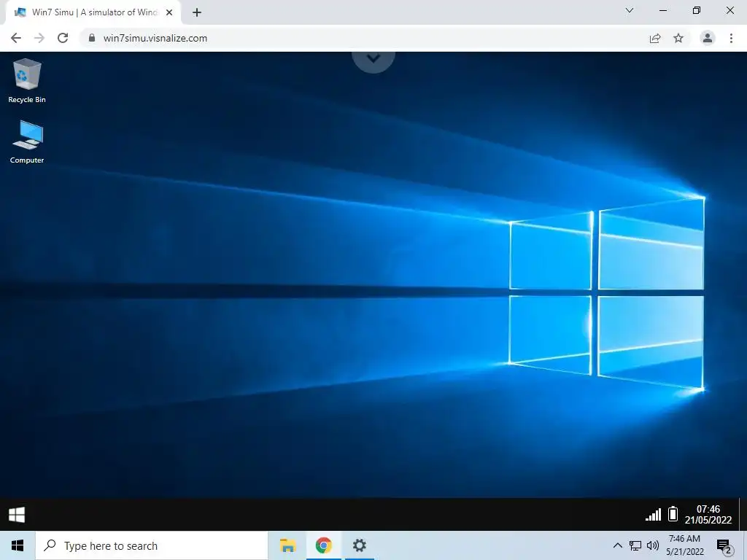Viewport: 747px width, 560px height.
Task: View site info via the lock icon
Action: click(92, 38)
